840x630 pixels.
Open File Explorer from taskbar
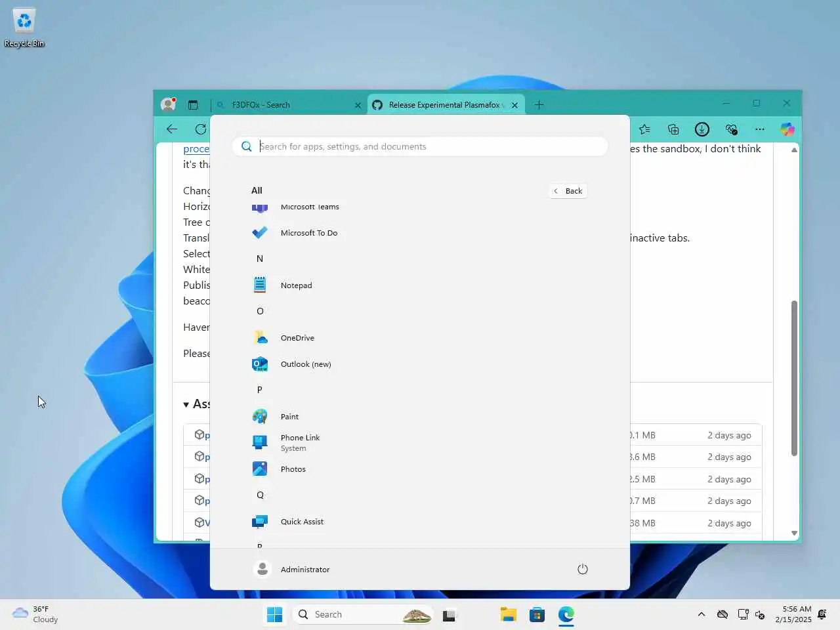tap(508, 614)
